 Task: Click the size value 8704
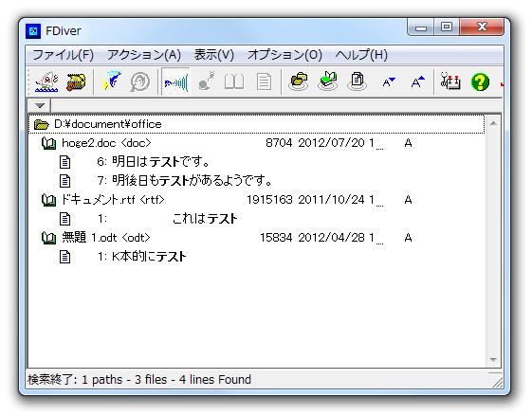[279, 143]
